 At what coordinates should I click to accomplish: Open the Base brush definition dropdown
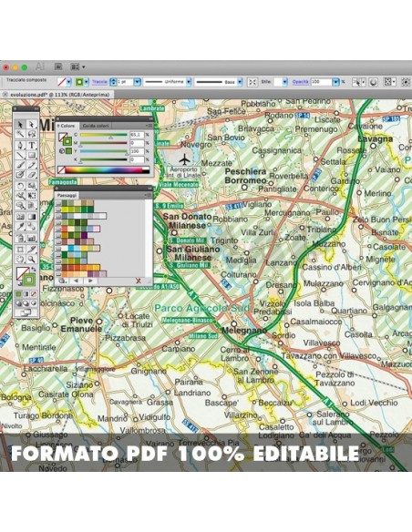click(x=240, y=82)
